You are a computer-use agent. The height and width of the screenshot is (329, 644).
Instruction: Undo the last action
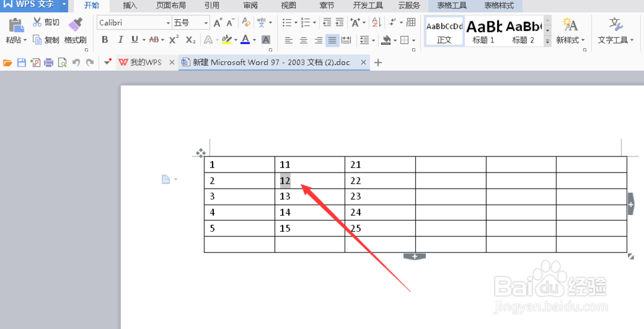coord(76,63)
